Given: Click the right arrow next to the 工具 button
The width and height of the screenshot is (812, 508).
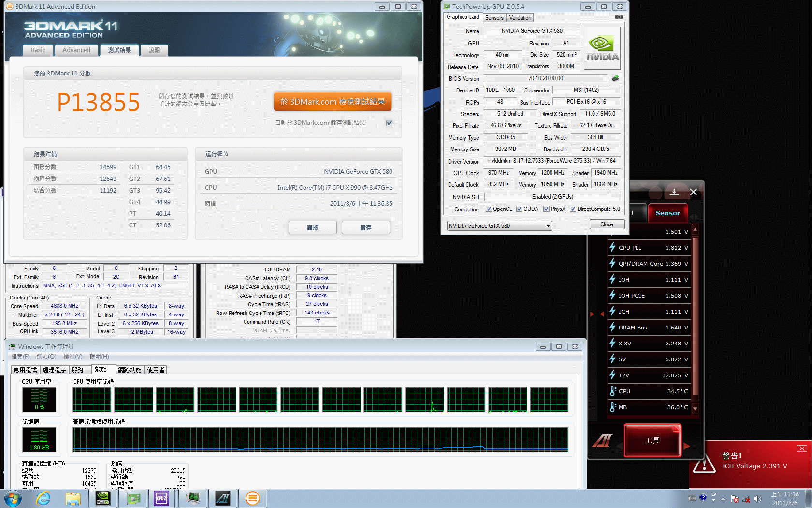Looking at the screenshot, I should [x=687, y=446].
